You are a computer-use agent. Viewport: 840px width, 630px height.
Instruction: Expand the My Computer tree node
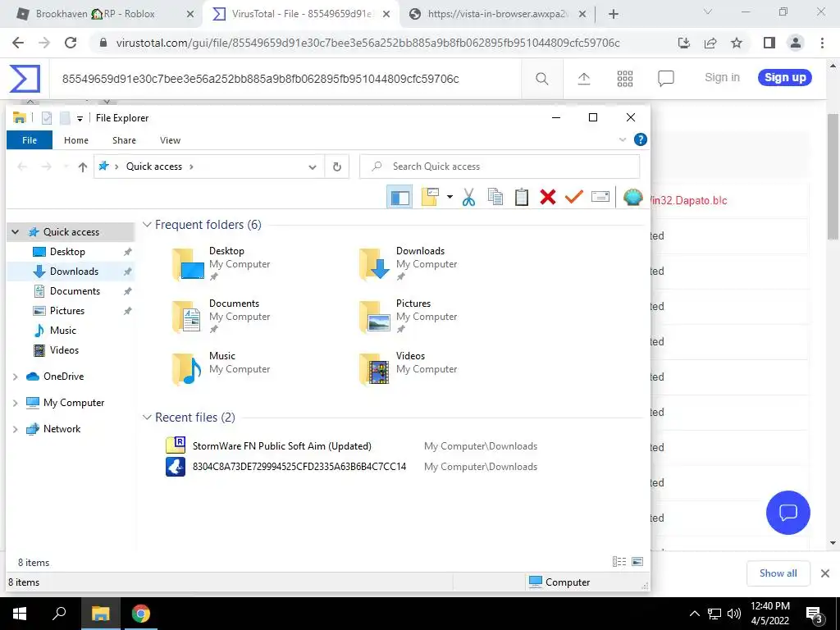15,403
